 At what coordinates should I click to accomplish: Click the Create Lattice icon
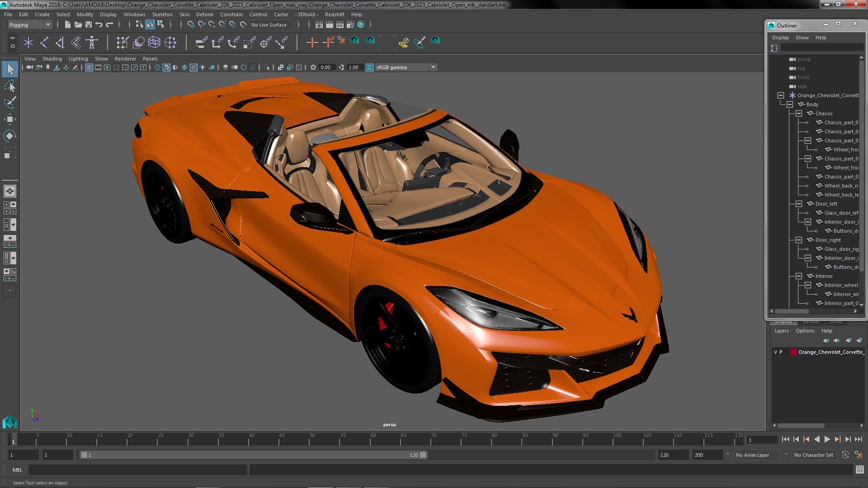(x=154, y=42)
